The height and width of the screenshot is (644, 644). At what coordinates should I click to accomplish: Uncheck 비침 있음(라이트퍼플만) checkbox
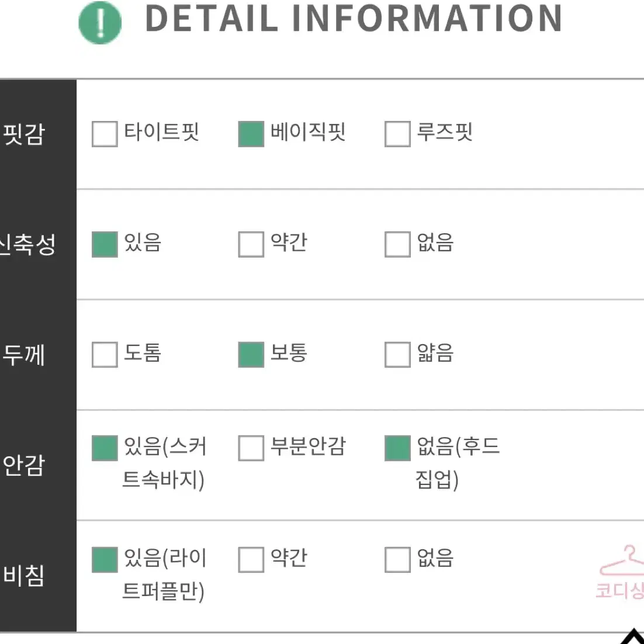click(105, 559)
